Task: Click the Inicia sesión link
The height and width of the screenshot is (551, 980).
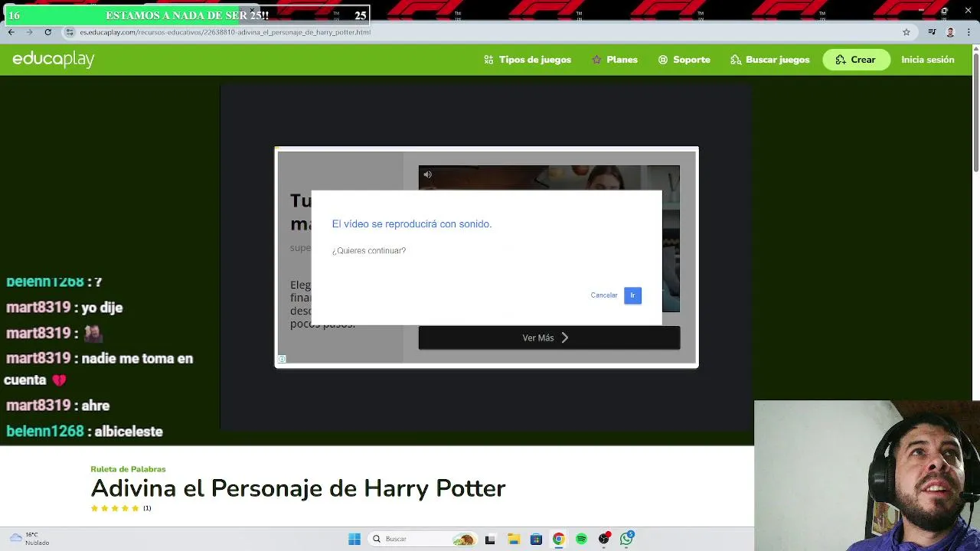Action: [927, 60]
